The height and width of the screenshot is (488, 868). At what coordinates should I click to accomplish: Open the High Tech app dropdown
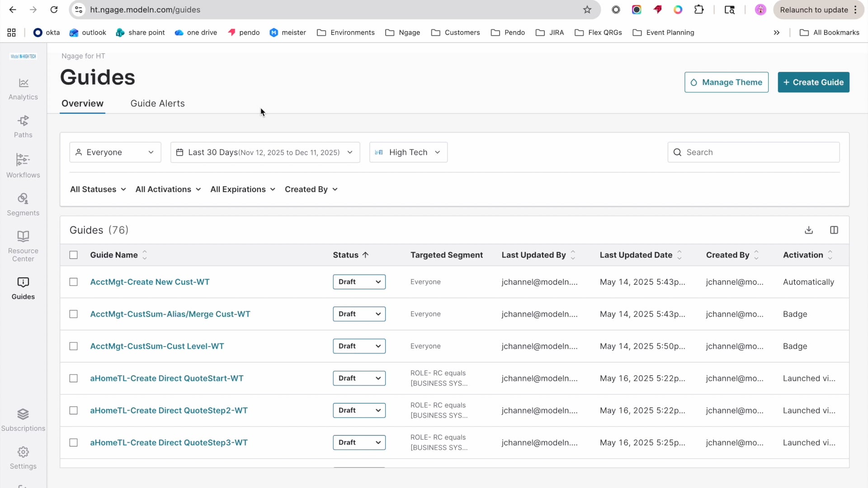(x=408, y=152)
